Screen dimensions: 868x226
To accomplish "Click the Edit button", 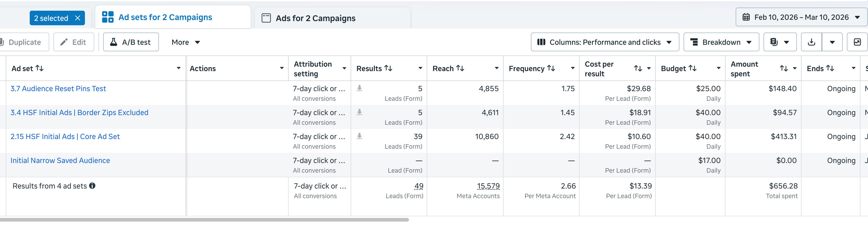I will [74, 42].
